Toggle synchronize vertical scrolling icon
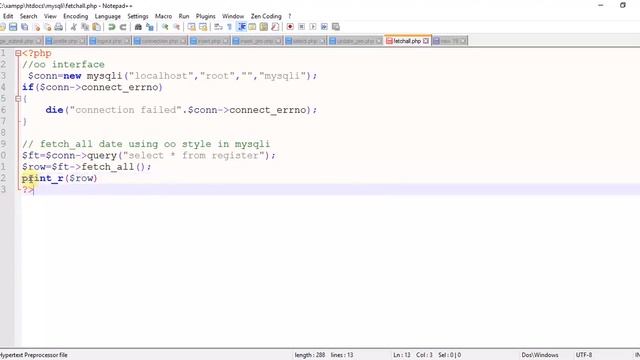This screenshot has height=360, width=640. click(191, 27)
